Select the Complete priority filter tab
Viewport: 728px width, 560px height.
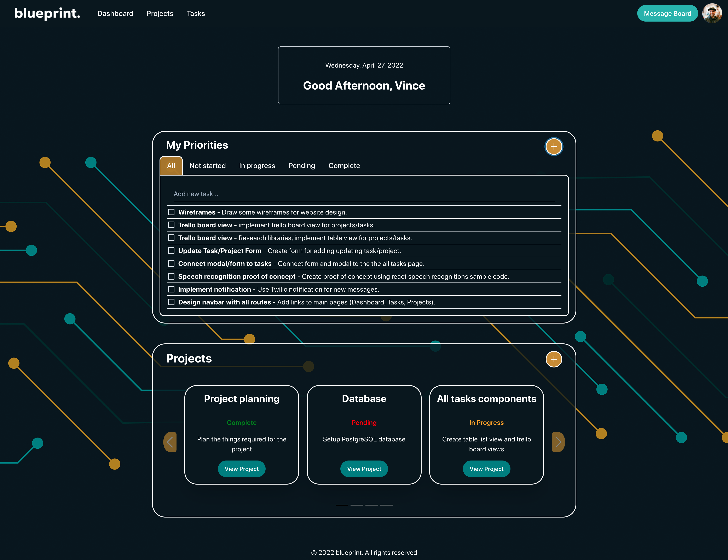pos(344,166)
